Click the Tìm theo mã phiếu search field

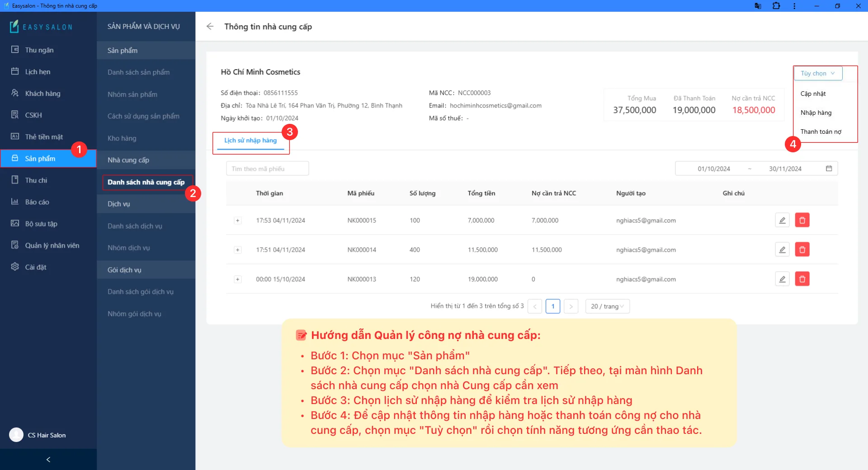tap(268, 169)
